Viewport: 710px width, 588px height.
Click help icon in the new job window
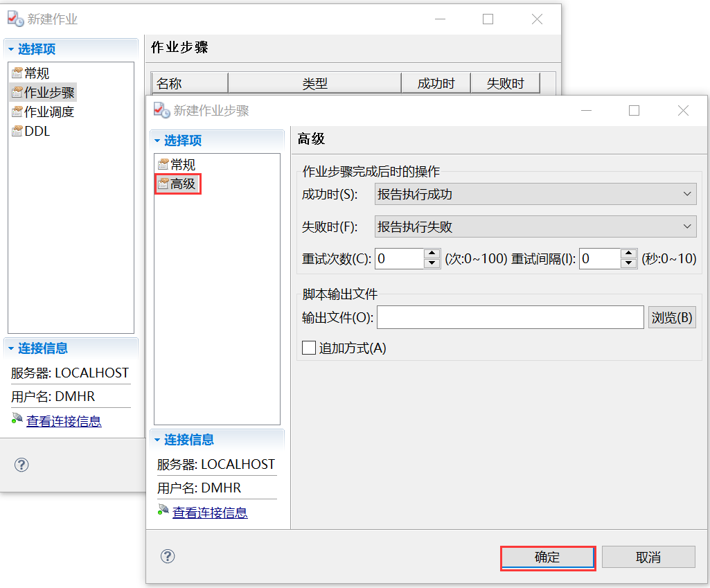pyautogui.click(x=21, y=465)
